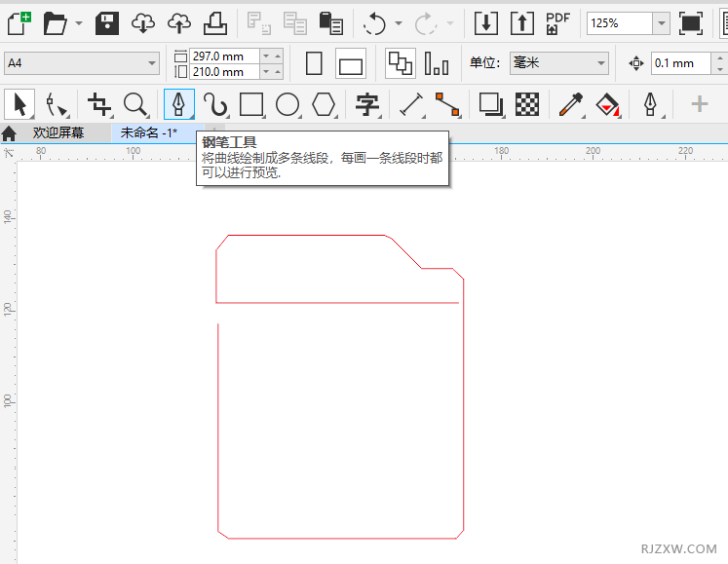Click the 0.1 mm nudge distance field
The image size is (728, 564).
(680, 63)
